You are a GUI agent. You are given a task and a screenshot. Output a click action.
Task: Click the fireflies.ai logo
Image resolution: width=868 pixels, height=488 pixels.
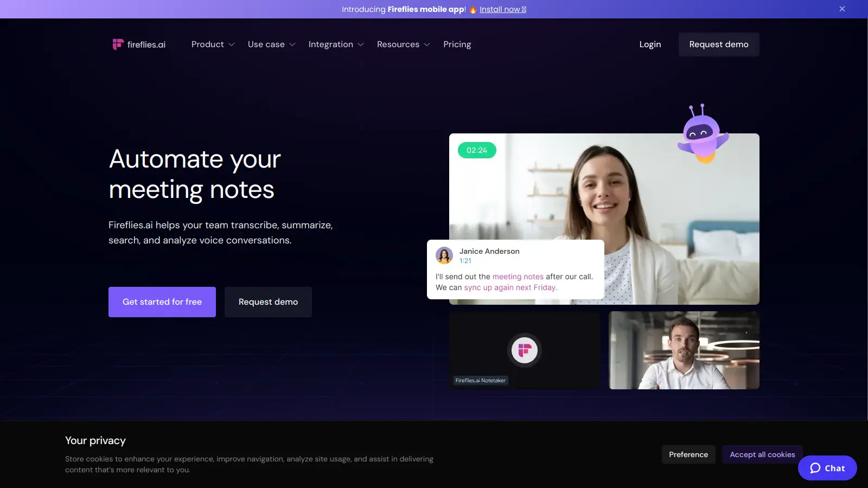click(x=139, y=44)
